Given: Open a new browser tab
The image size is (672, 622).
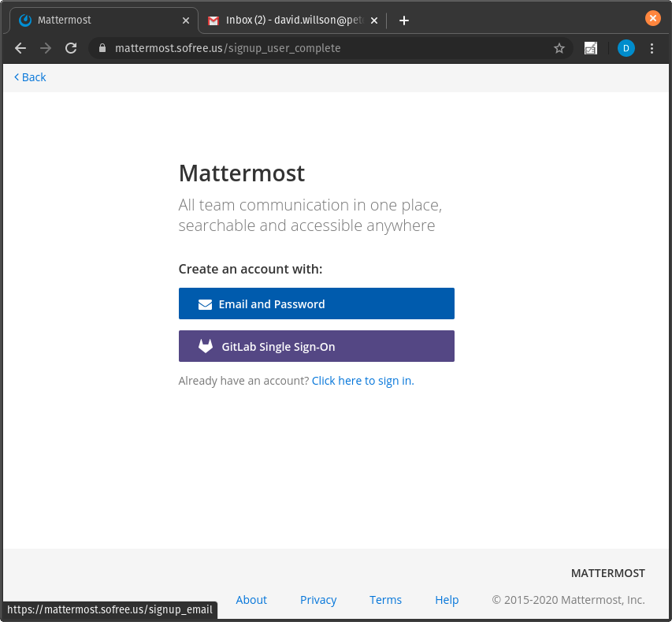Looking at the screenshot, I should [403, 20].
